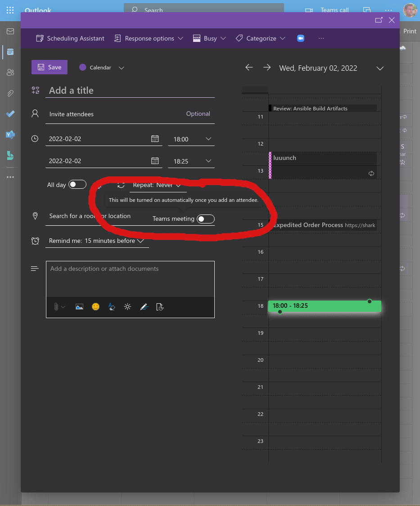Image resolution: width=420 pixels, height=506 pixels.
Task: Open start date calendar picker icon
Action: tap(155, 139)
